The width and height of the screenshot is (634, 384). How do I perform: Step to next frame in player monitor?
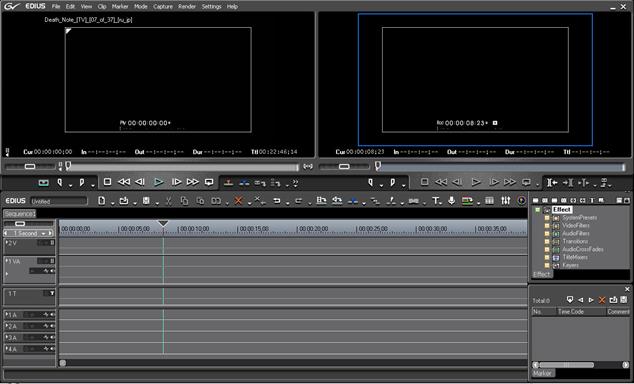click(176, 182)
